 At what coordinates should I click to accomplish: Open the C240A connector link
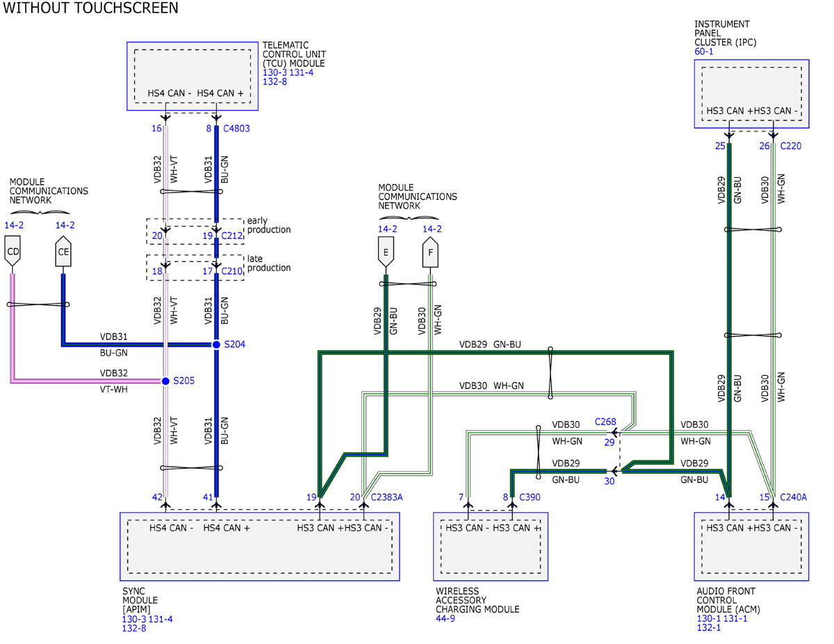click(x=794, y=497)
